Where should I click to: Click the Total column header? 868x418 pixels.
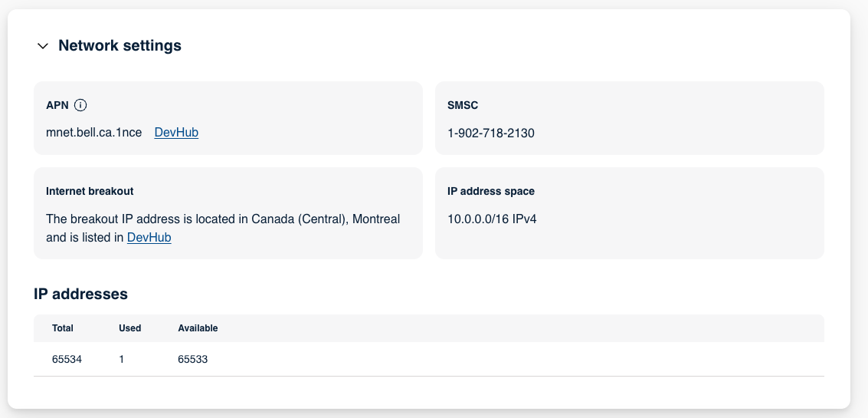tap(63, 328)
